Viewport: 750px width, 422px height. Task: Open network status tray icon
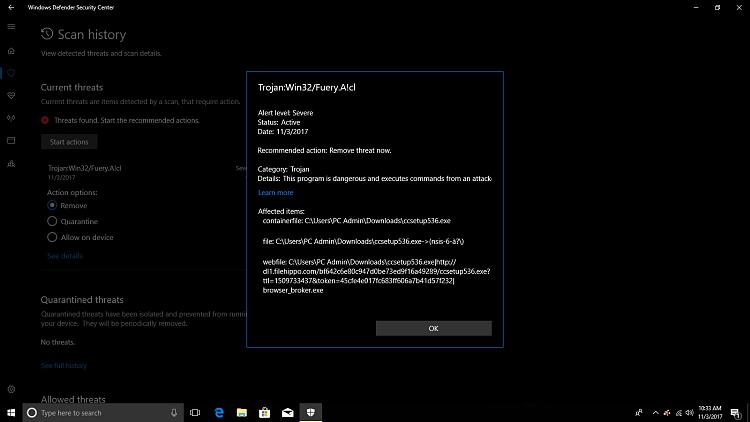pos(678,412)
